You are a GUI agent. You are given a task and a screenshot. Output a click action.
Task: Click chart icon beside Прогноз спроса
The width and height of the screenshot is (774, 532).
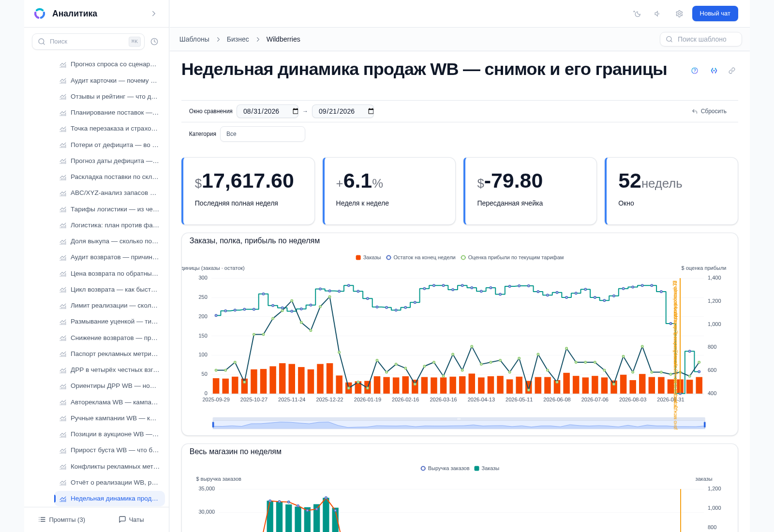pyautogui.click(x=63, y=65)
